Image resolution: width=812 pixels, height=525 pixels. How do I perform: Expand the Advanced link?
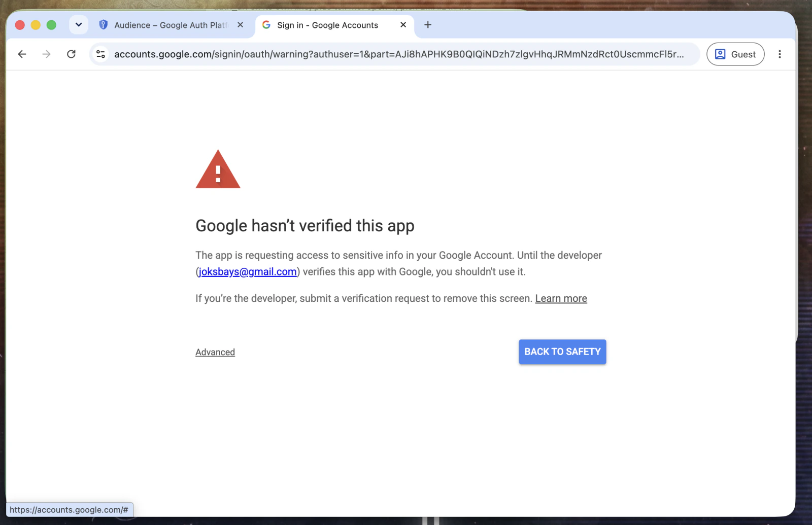(215, 352)
